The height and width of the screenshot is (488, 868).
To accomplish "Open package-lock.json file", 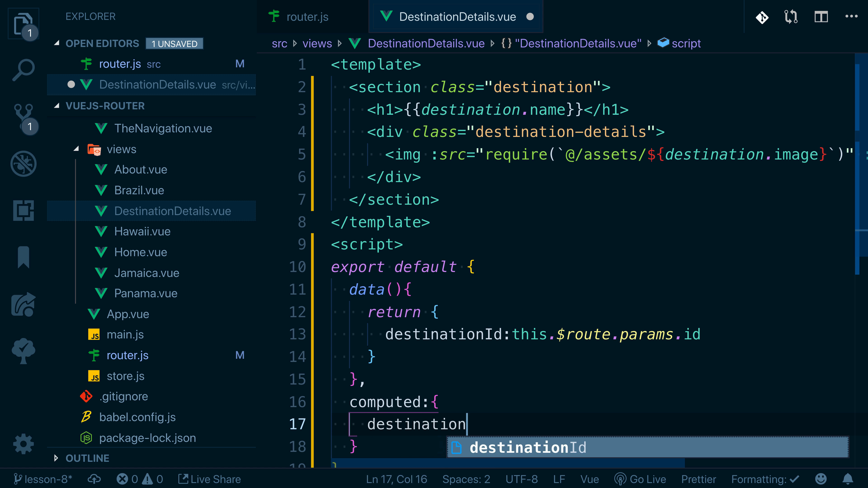I will pyautogui.click(x=151, y=438).
